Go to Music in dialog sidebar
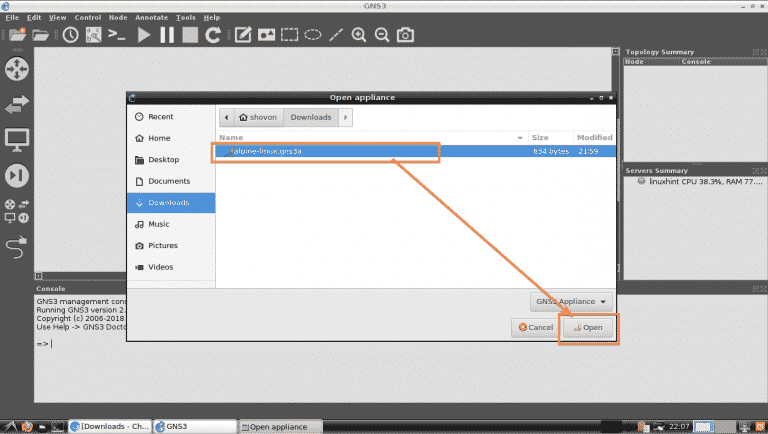 pyautogui.click(x=171, y=224)
